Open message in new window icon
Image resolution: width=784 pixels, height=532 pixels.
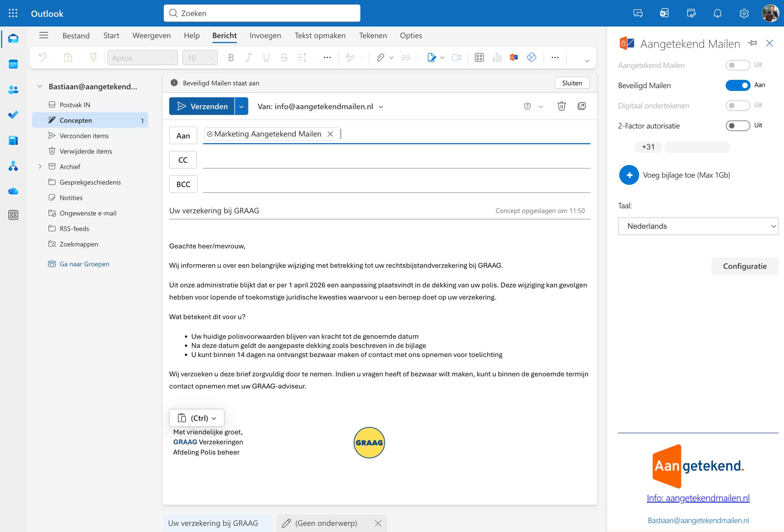click(582, 106)
